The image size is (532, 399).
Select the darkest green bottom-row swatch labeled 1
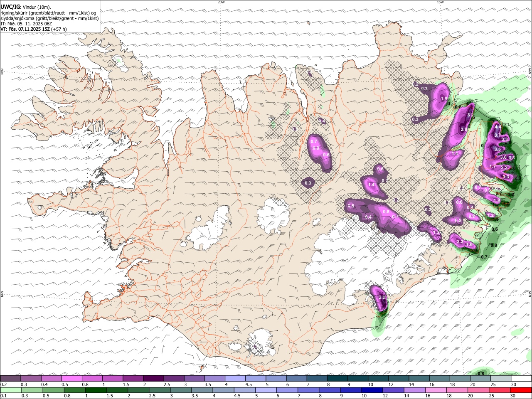[96, 390]
